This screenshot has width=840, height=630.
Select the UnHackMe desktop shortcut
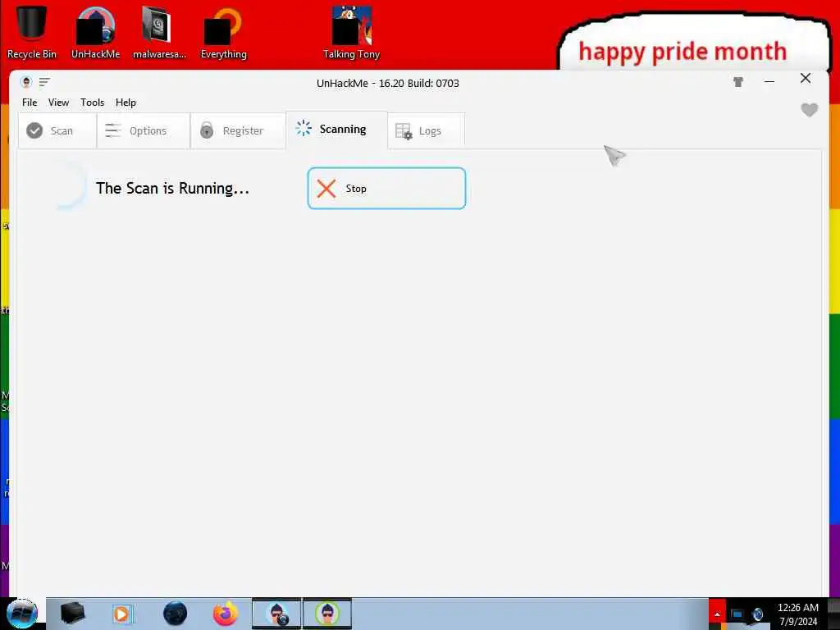pyautogui.click(x=95, y=32)
